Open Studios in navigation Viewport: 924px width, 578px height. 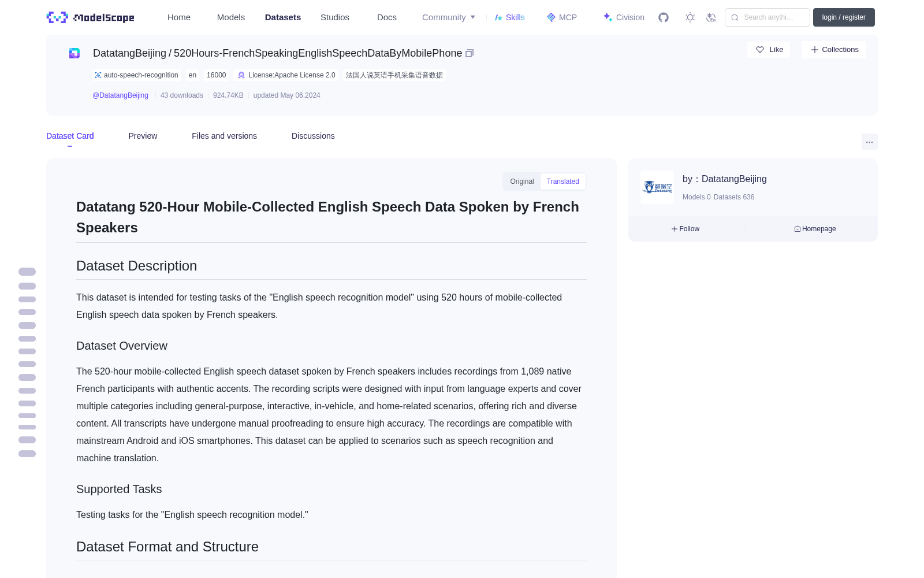[335, 17]
